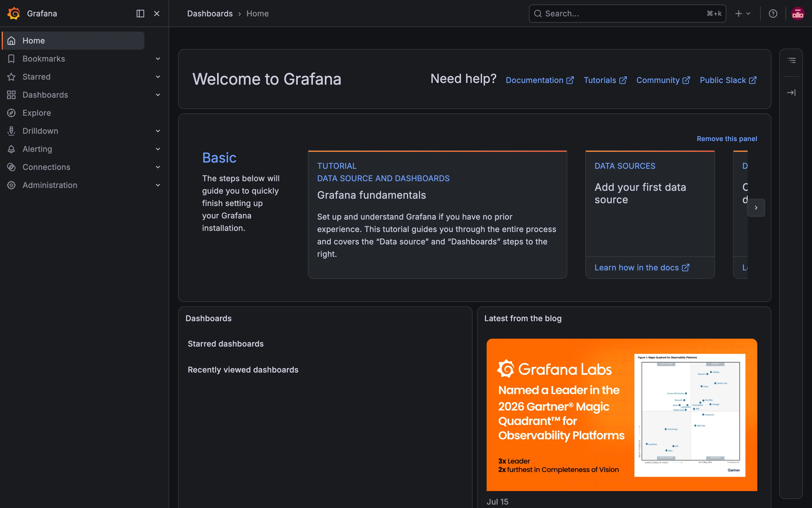
Task: Focus the Search field
Action: pos(627,14)
